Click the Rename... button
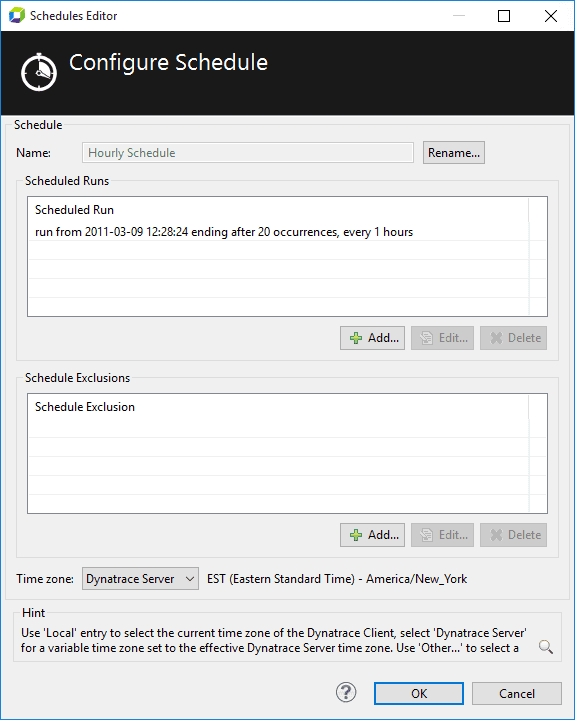The height and width of the screenshot is (720, 575). pos(453,152)
